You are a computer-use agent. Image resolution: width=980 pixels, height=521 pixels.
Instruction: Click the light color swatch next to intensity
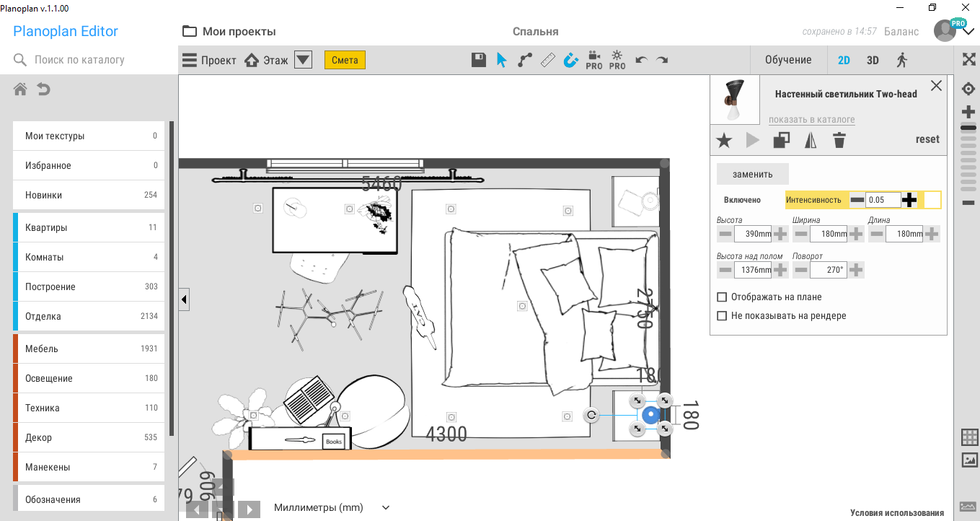tap(932, 200)
